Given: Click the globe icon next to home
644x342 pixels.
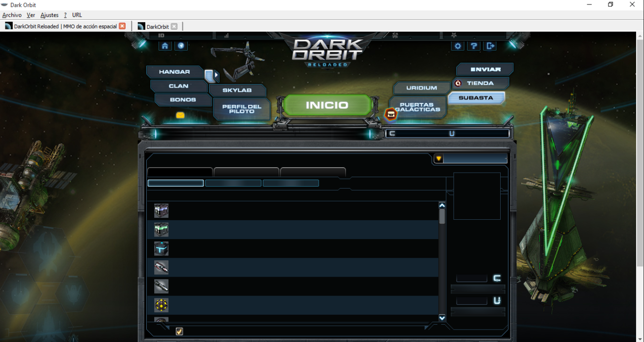Looking at the screenshot, I should [181, 46].
